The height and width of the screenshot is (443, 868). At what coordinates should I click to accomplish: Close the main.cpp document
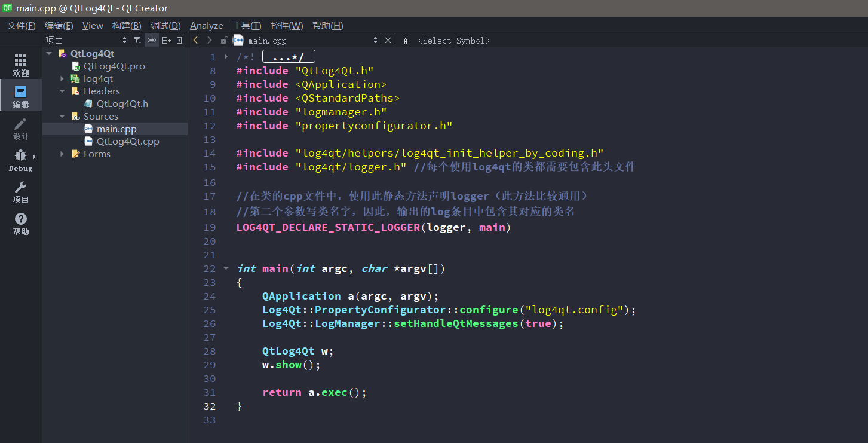pyautogui.click(x=388, y=40)
